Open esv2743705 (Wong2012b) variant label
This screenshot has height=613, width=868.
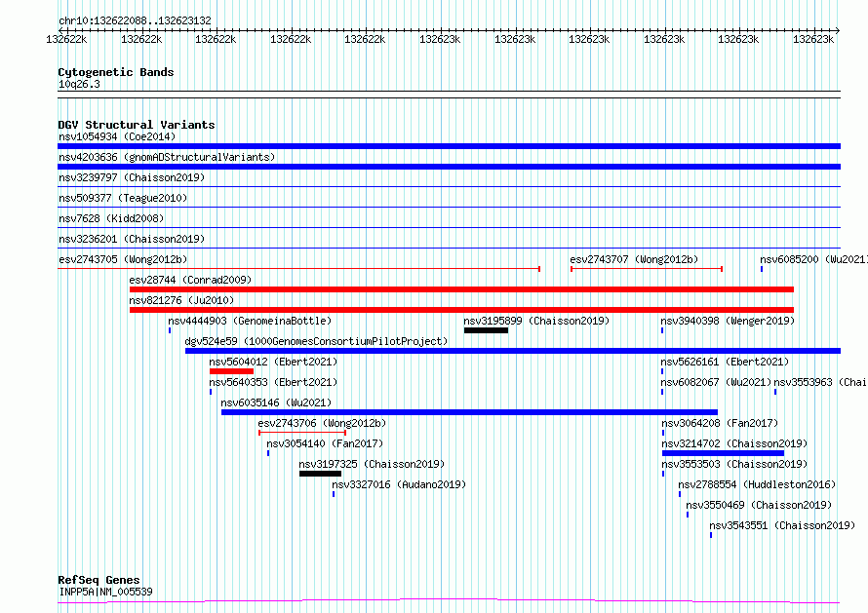coord(123,259)
